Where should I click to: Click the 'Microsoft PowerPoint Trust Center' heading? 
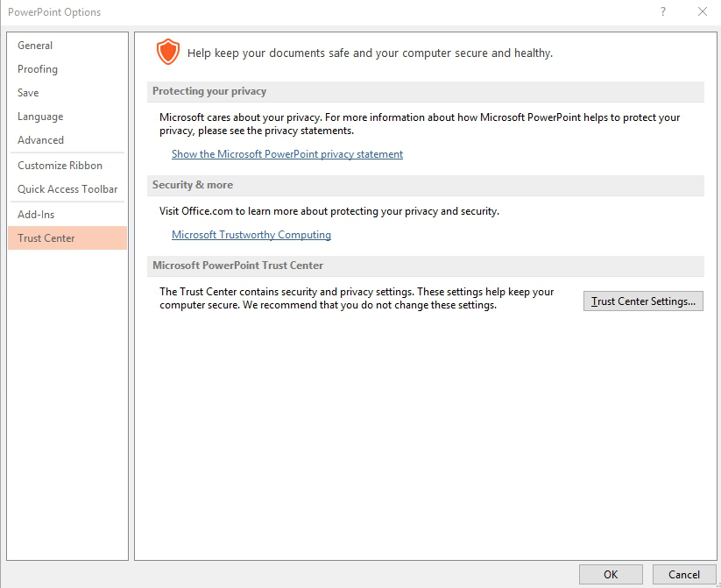click(x=237, y=266)
